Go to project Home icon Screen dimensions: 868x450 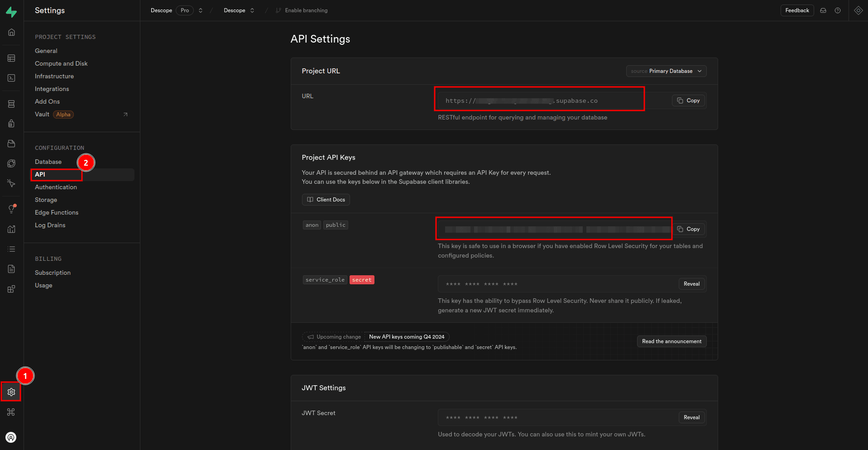point(11,32)
